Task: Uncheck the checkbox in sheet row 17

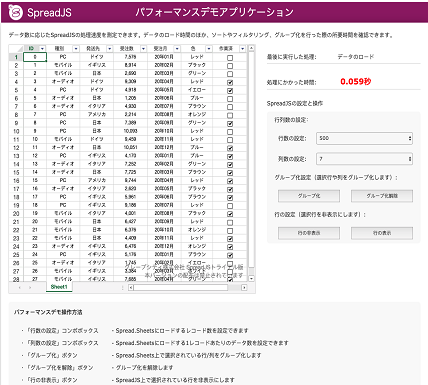Action: (230, 189)
